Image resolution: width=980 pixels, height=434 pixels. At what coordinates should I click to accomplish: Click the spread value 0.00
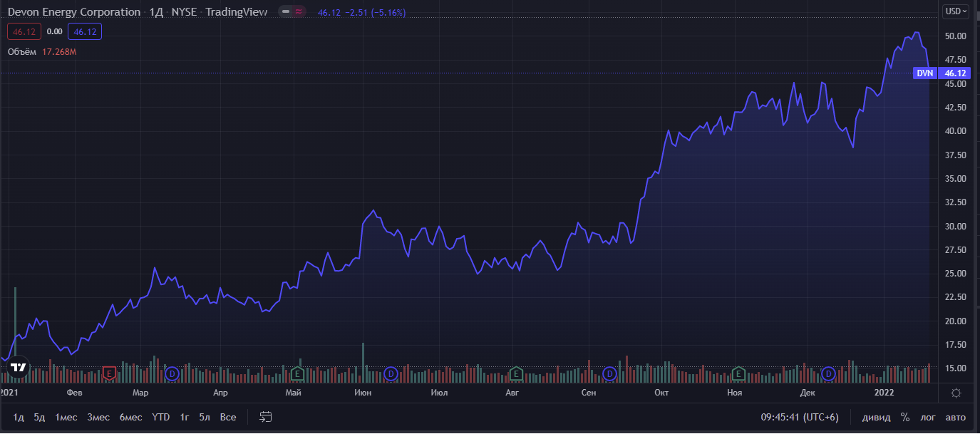[x=54, y=31]
